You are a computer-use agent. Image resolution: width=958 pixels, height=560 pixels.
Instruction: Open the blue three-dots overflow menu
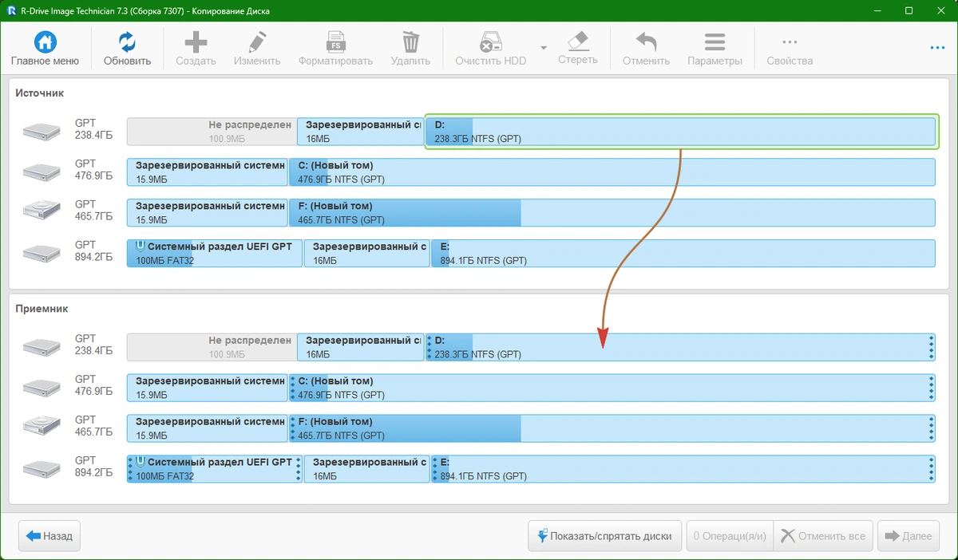click(x=937, y=48)
